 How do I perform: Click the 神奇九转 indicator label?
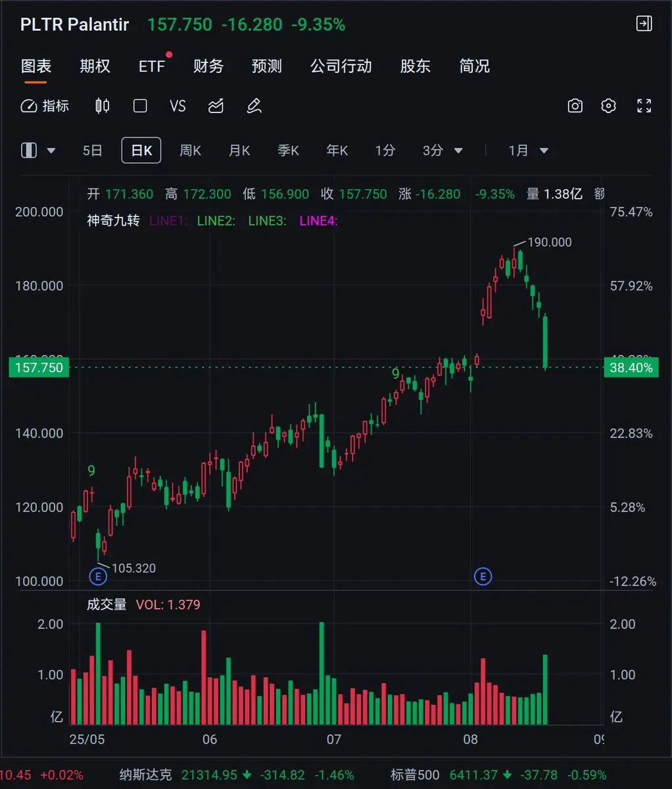[113, 221]
